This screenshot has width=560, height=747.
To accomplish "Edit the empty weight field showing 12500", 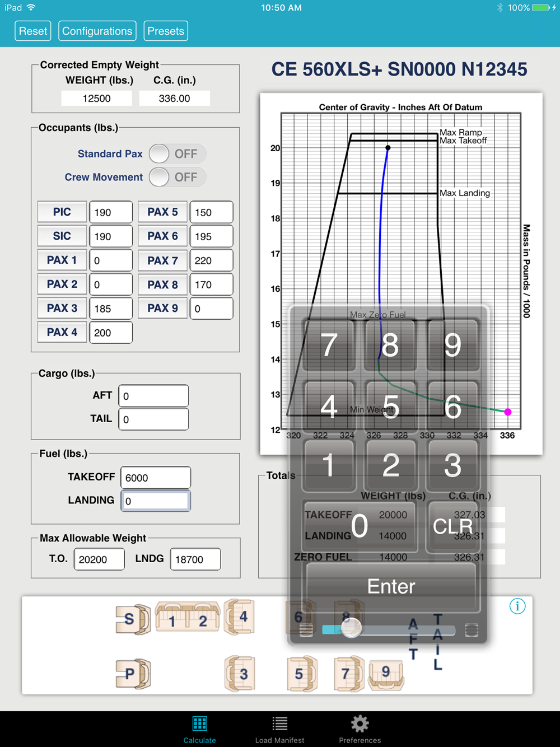I will (x=97, y=99).
